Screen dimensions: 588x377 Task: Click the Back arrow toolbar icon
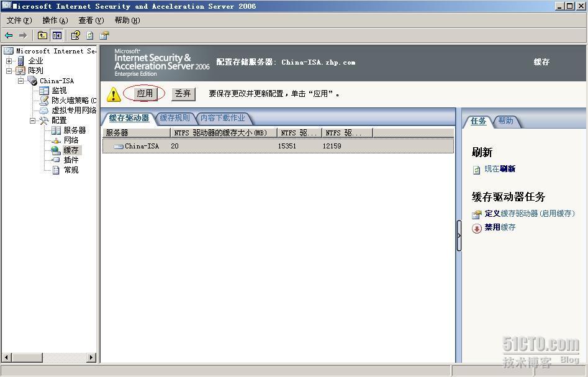pyautogui.click(x=9, y=35)
